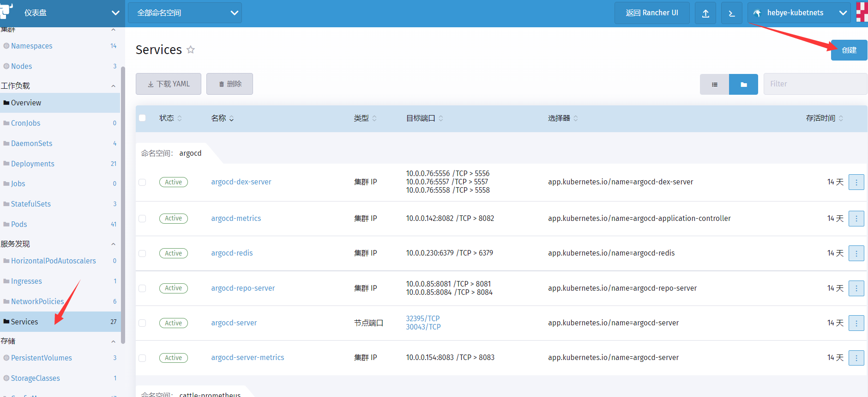
Task: Open StorageClasses in the sidebar
Action: (x=35, y=378)
